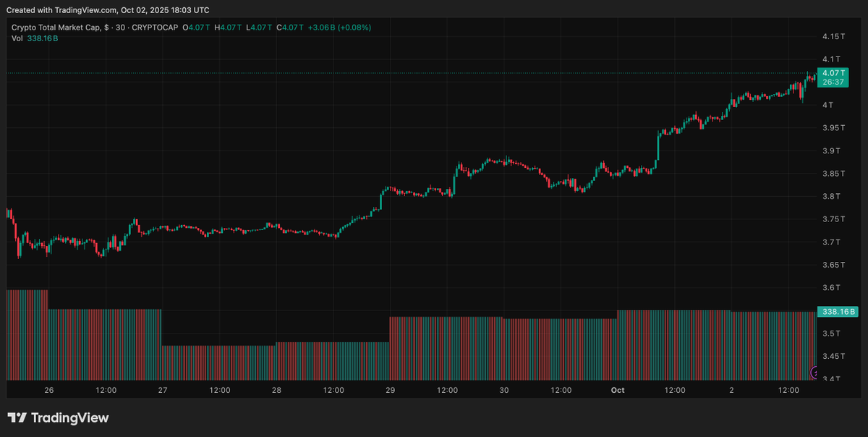Click the purple lightning icon at chart corner

(x=815, y=373)
